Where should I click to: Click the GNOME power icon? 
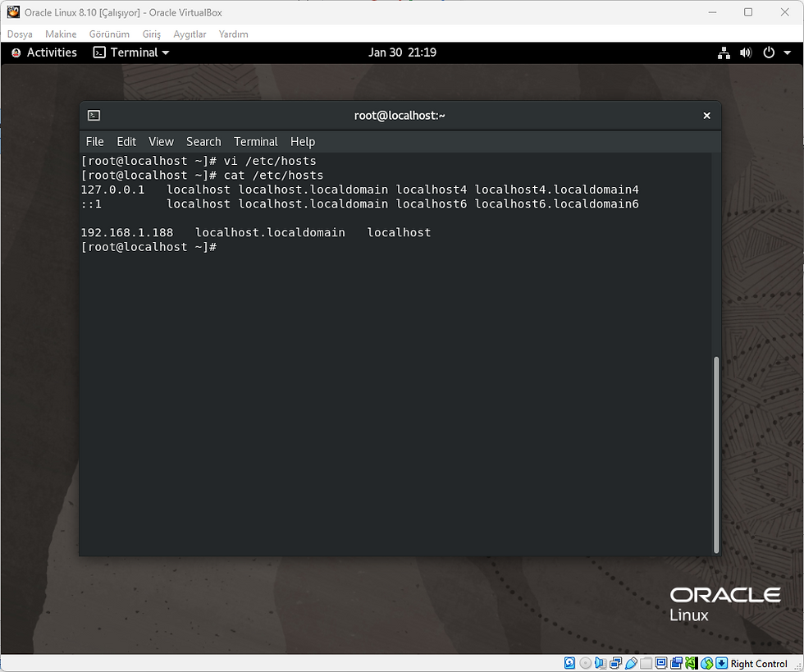point(769,53)
